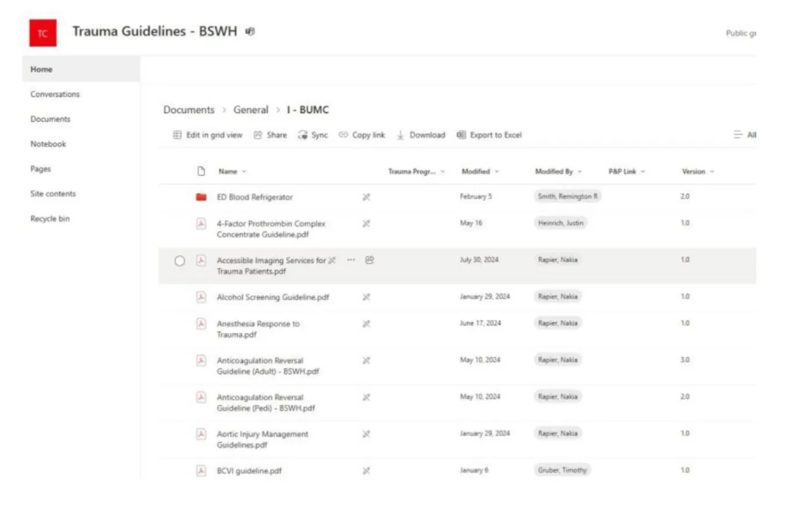Click Smith, Remington R in Modified By
Image resolution: width=812 pixels, height=527 pixels.
tap(568, 197)
